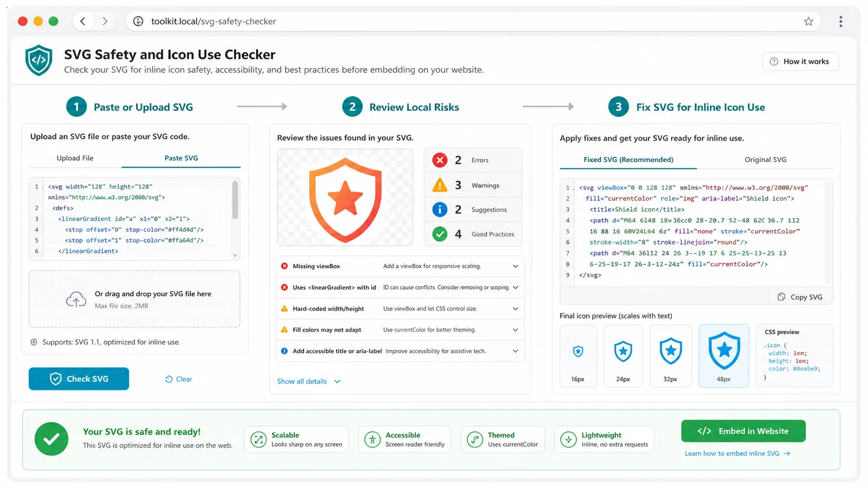Expand Show all details
Screen dimensions: 868x488
click(x=309, y=381)
